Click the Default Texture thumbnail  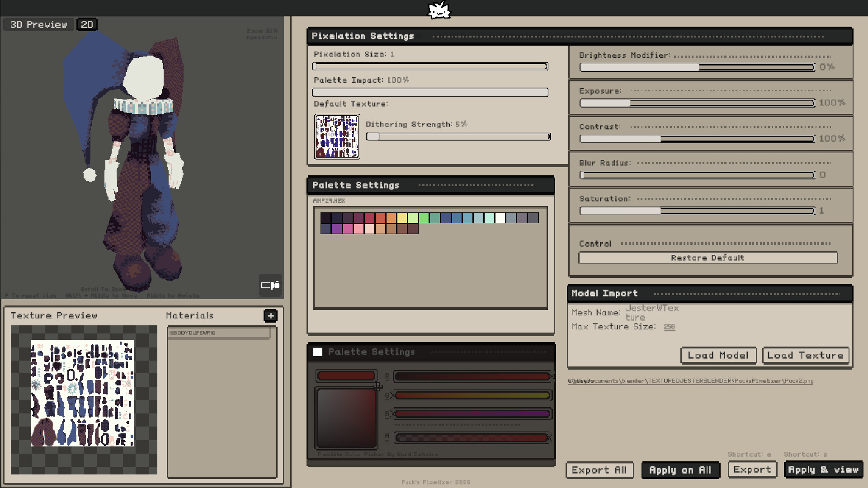click(337, 136)
